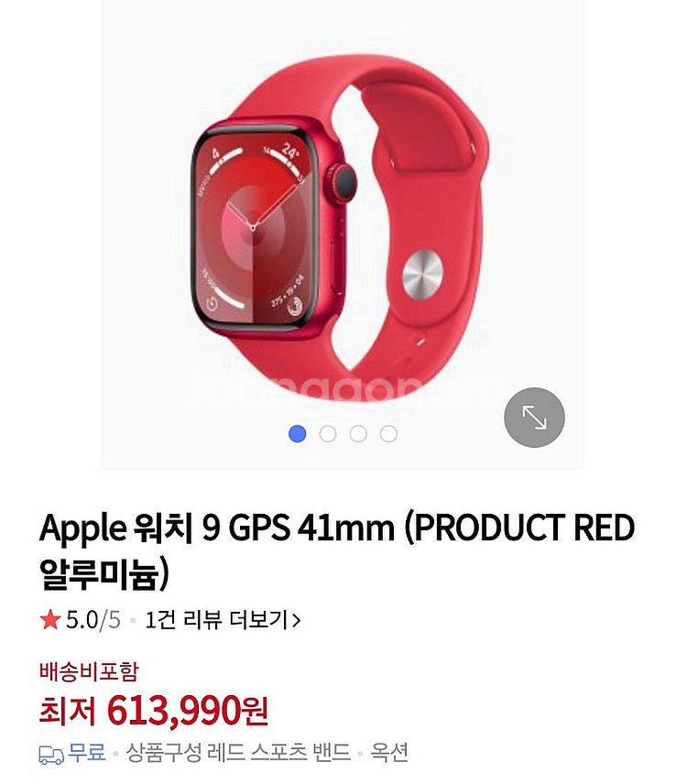
Task: Click the expand image fullscreen icon
Action: click(x=534, y=418)
